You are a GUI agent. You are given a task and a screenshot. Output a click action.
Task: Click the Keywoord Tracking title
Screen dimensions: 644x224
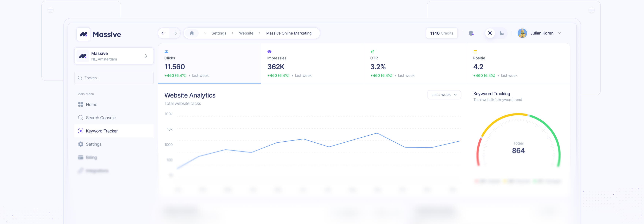click(x=492, y=94)
